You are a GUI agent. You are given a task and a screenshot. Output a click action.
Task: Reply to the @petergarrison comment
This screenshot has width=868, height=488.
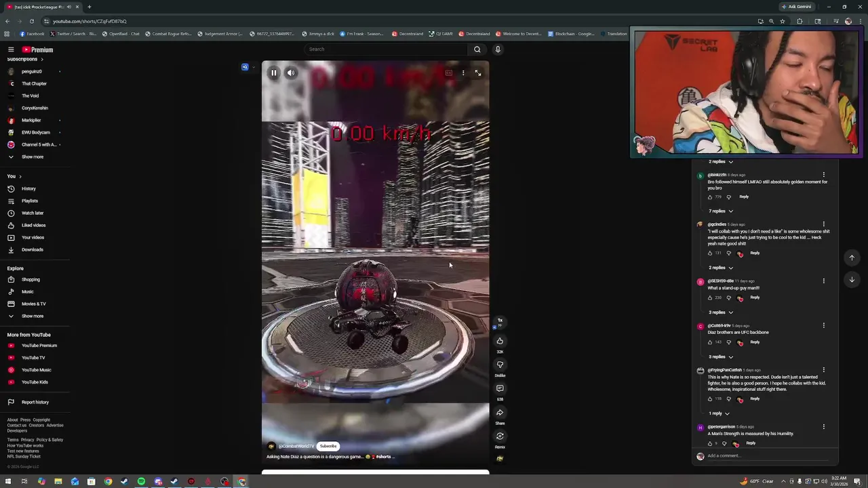click(x=751, y=443)
